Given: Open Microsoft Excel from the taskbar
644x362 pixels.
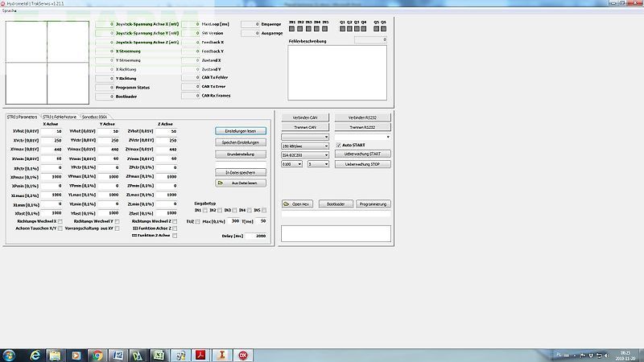Looking at the screenshot, I should click(159, 355).
